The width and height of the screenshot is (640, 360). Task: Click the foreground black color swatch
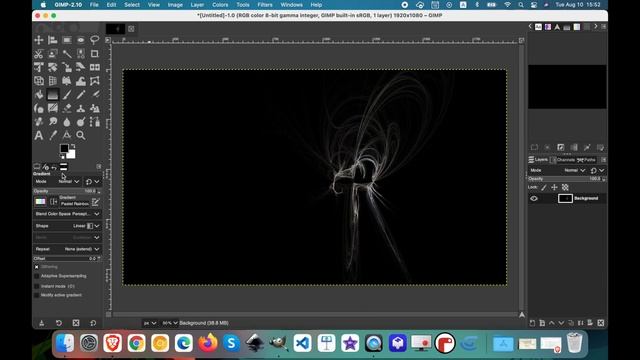pyautogui.click(x=64, y=149)
